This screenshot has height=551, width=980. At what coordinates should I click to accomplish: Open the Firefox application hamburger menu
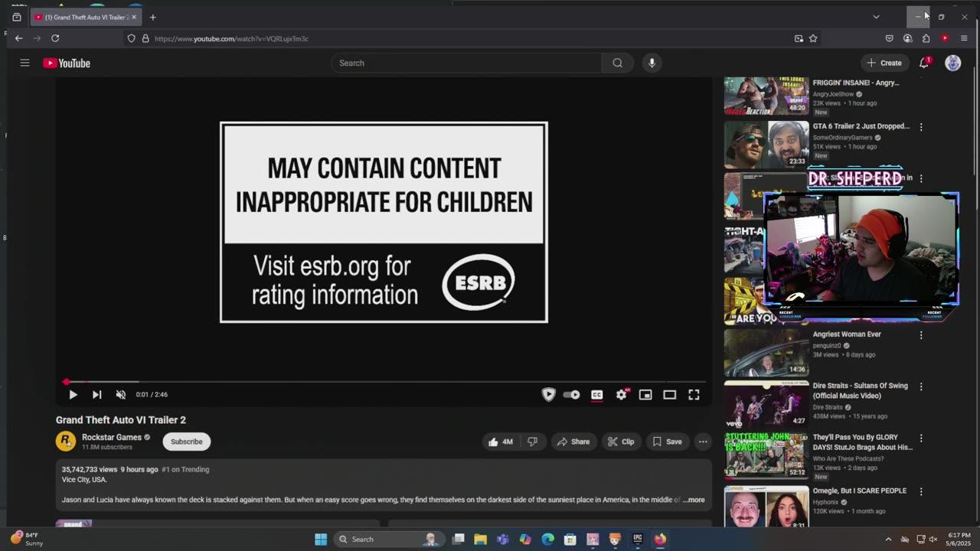coord(964,38)
